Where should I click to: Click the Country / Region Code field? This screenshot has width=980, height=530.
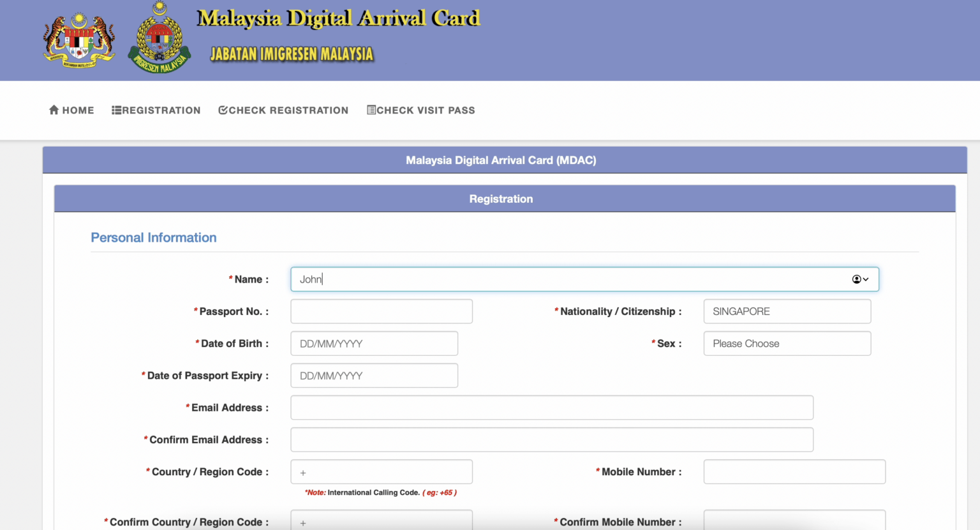point(381,471)
